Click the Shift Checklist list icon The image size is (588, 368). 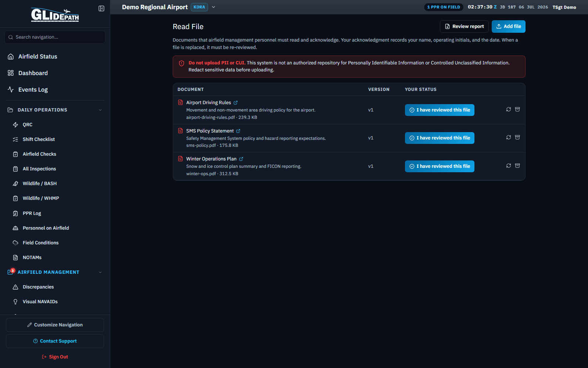pos(15,139)
